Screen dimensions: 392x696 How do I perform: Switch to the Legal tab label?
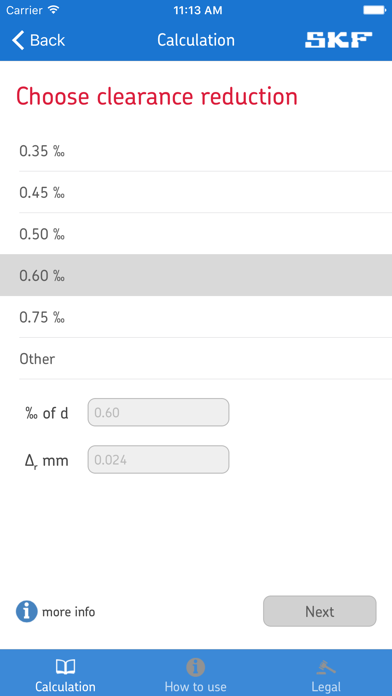[326, 687]
